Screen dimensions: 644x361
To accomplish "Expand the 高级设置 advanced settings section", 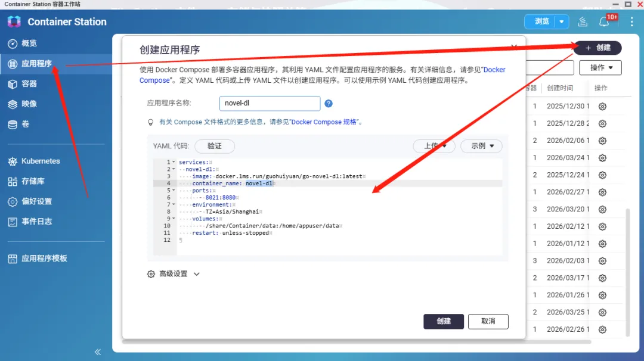I will point(174,273).
